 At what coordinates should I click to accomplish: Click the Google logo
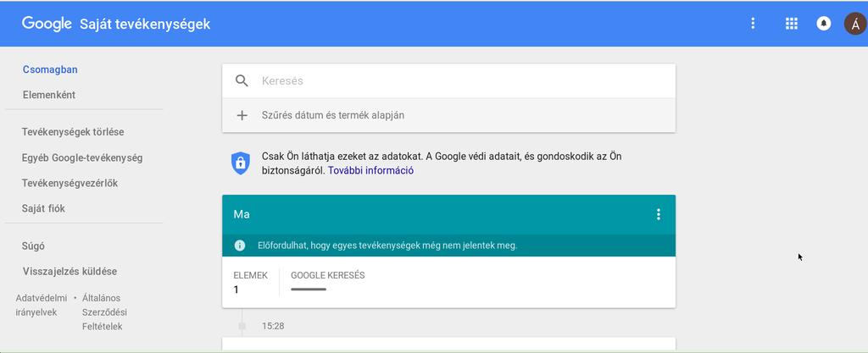click(47, 24)
